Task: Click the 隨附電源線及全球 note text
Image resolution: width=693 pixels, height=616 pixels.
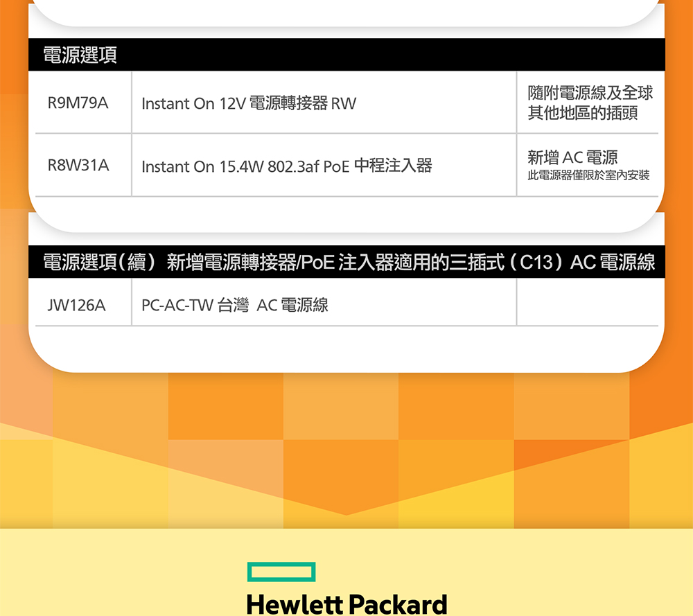Action: pos(590,93)
